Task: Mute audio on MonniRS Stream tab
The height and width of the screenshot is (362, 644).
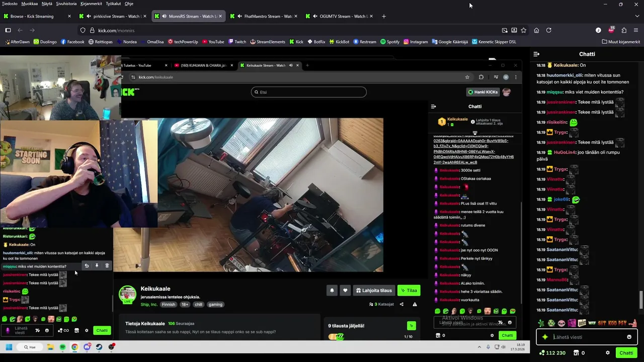Action: [x=164, y=16]
